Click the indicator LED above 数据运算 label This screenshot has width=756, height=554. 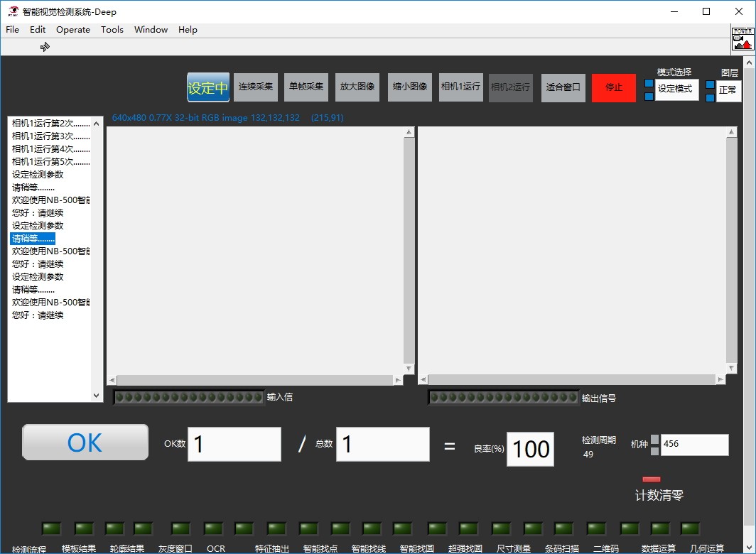tap(660, 528)
